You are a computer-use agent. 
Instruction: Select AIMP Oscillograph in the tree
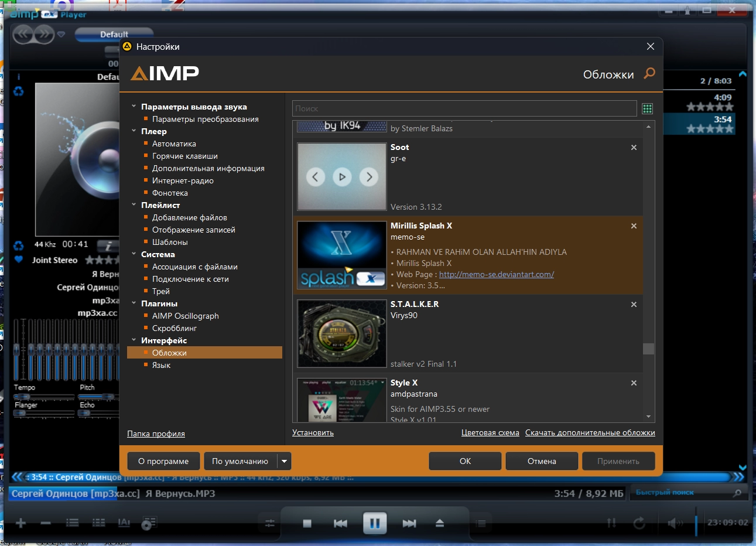(x=186, y=316)
